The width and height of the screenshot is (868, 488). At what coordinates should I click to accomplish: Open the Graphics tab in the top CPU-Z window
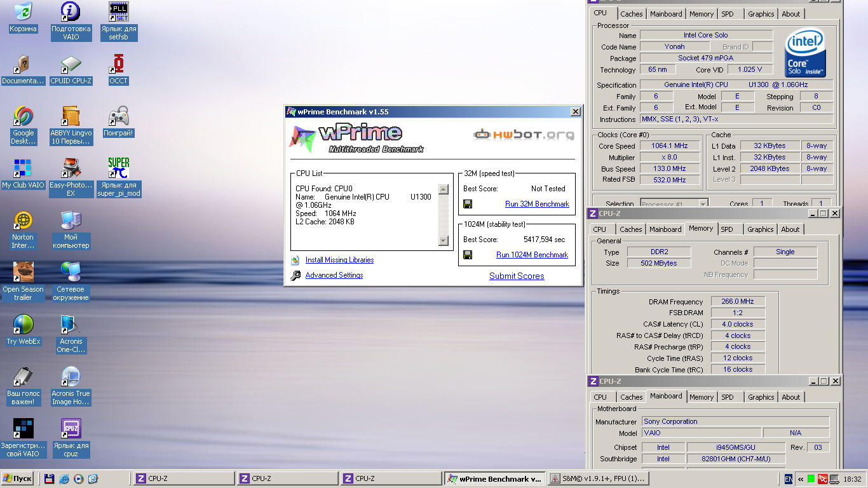761,14
